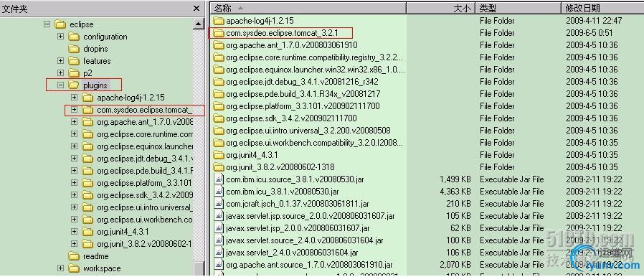Select org.eclipse.core.runtime.compatibility.registry folder name
This screenshot has height=277, width=644.
[315, 57]
